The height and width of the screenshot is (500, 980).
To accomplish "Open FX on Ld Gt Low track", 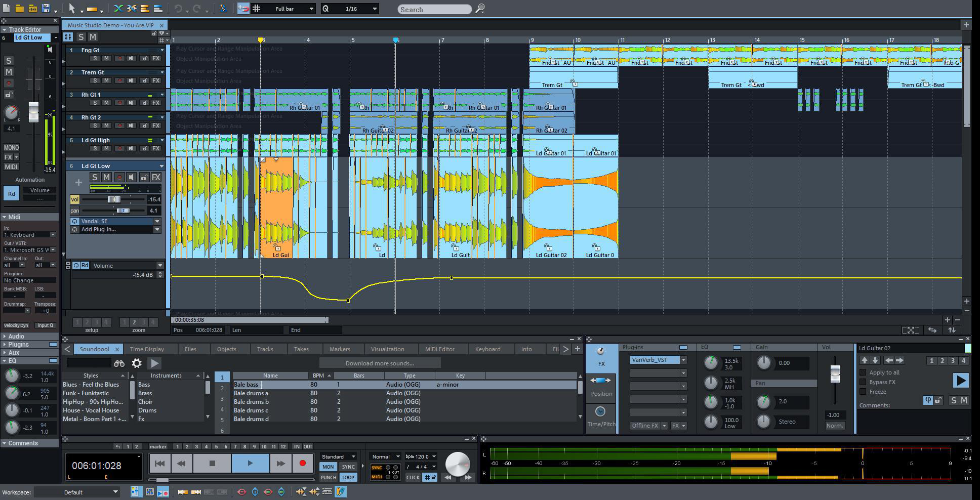I will pyautogui.click(x=156, y=177).
